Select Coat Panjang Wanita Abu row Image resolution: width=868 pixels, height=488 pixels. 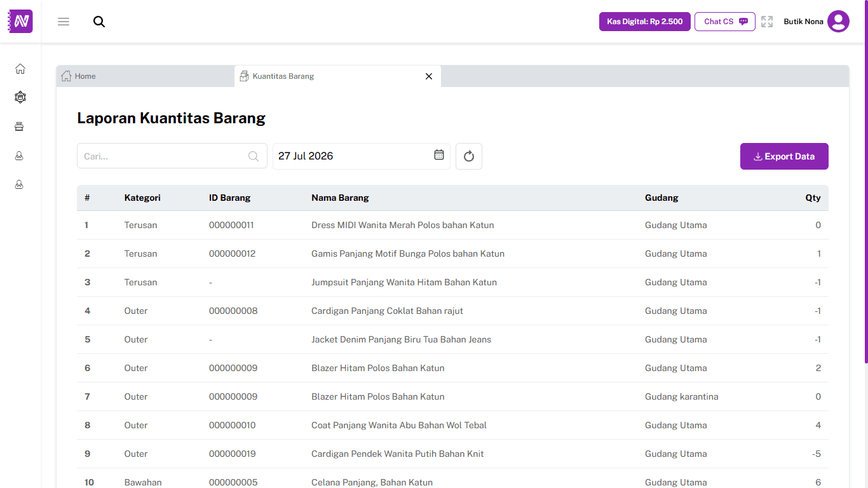pyautogui.click(x=452, y=425)
